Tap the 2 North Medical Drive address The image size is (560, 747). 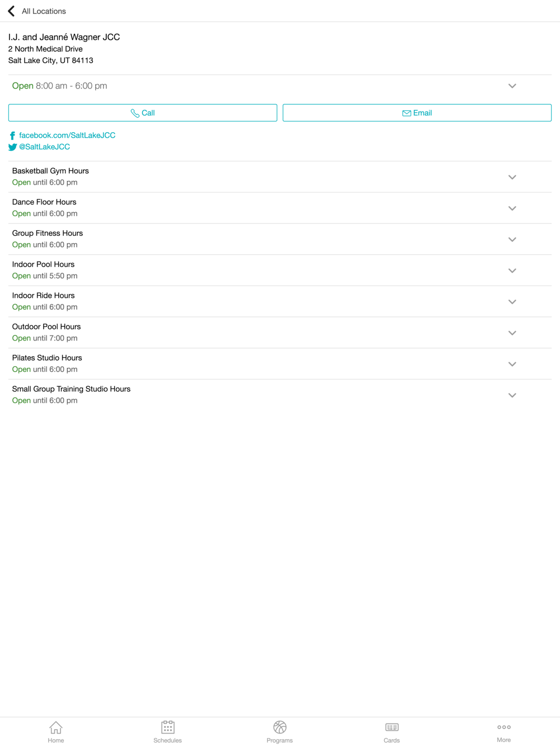pyautogui.click(x=45, y=49)
